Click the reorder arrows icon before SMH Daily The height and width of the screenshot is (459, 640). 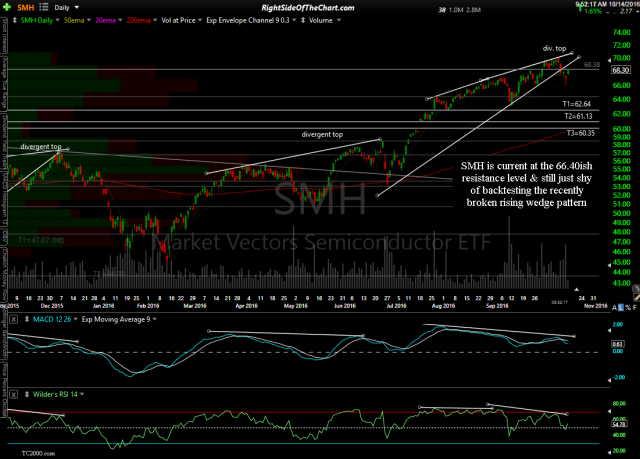pos(14,18)
